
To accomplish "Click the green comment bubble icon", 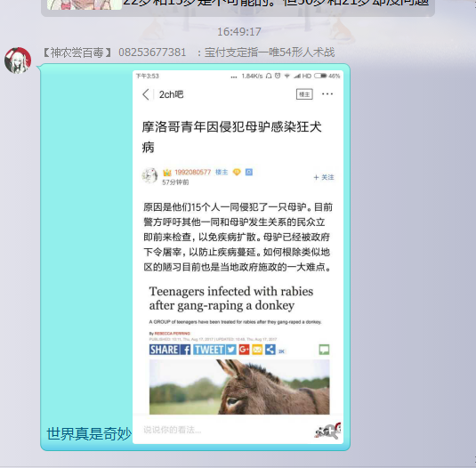I will click(324, 350).
